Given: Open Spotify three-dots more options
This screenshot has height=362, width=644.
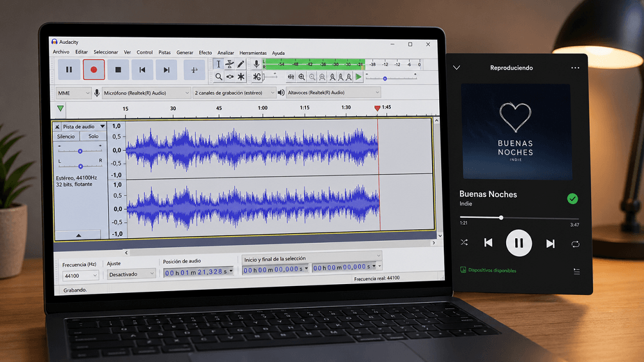Looking at the screenshot, I should click(575, 68).
